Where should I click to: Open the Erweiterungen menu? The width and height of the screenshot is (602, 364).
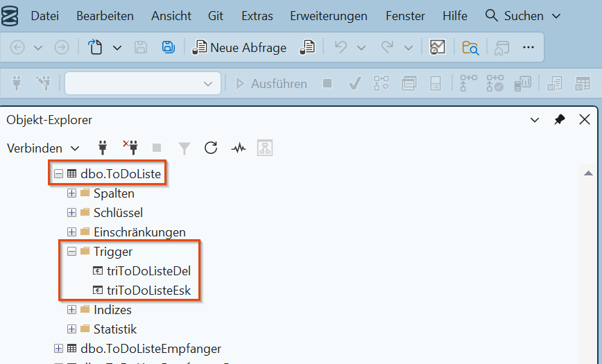329,16
